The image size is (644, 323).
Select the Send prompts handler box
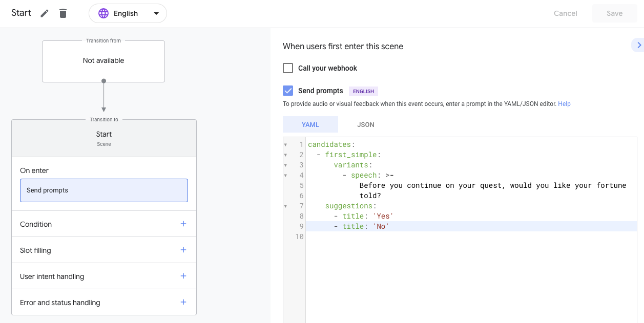[103, 190]
